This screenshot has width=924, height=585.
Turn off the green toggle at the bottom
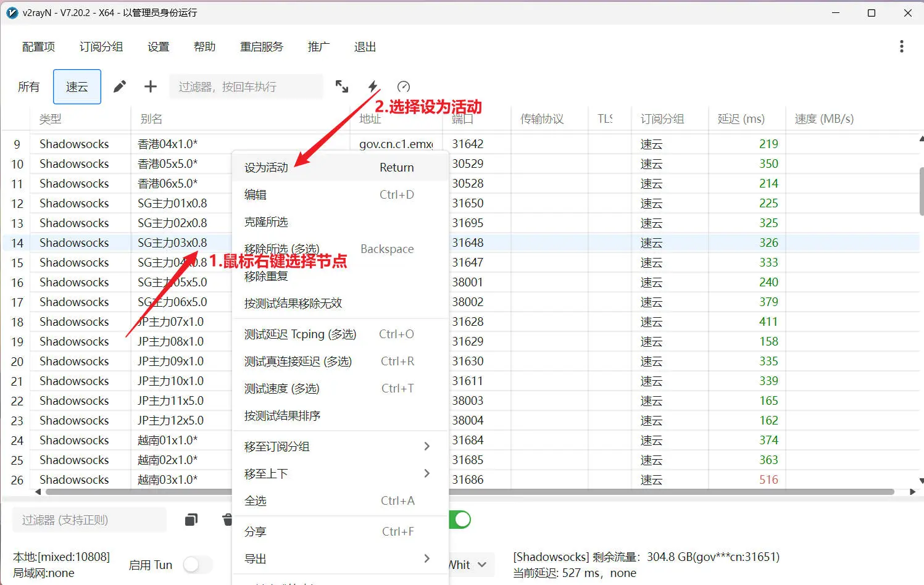[459, 520]
